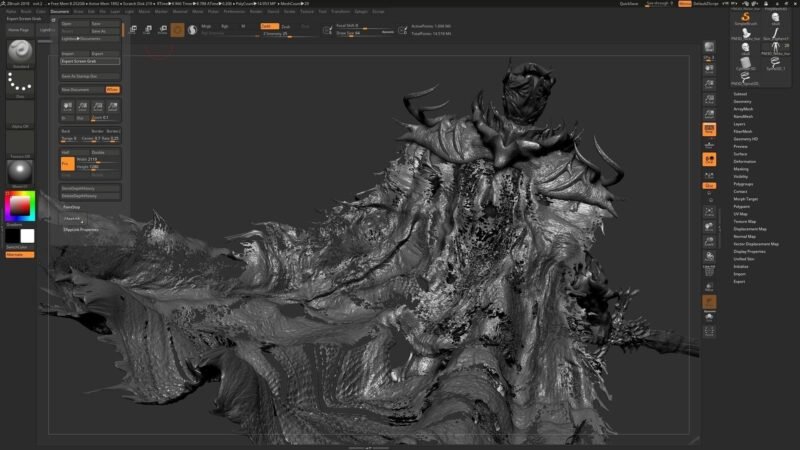Click Export Screen Grab button

[90, 61]
